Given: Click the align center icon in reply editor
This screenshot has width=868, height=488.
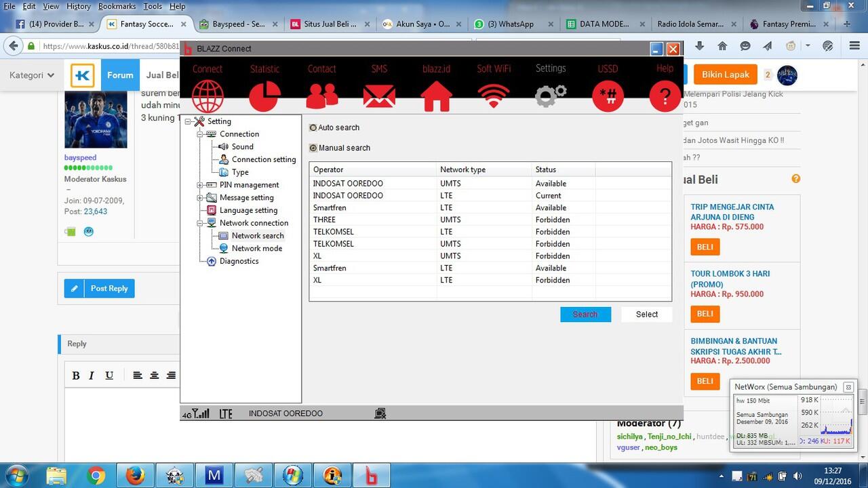Looking at the screenshot, I should click(x=155, y=375).
